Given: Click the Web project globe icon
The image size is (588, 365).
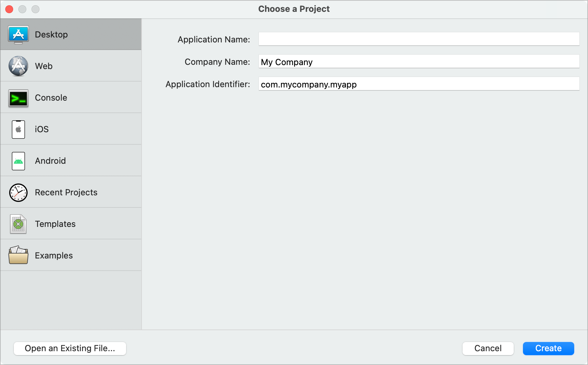Looking at the screenshot, I should click(18, 66).
